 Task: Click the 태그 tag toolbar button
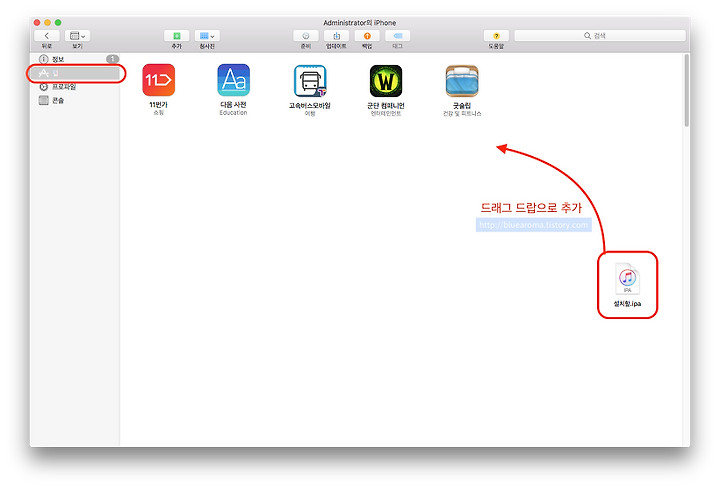tap(398, 36)
